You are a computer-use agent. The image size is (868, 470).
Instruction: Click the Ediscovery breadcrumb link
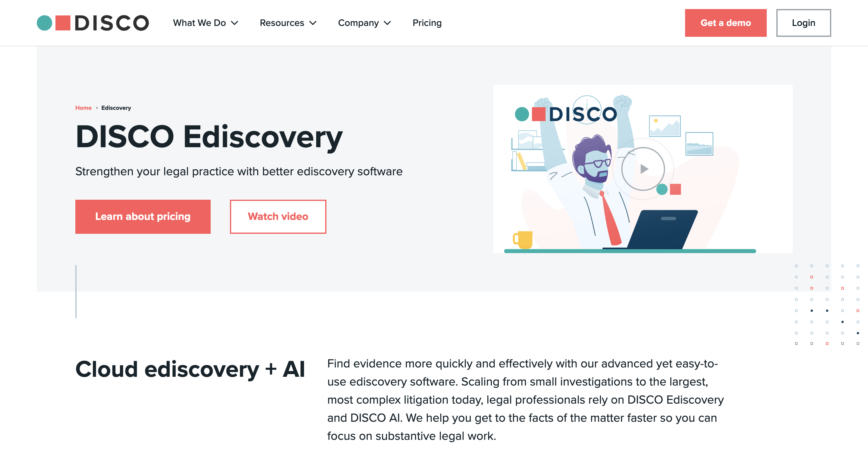(116, 108)
